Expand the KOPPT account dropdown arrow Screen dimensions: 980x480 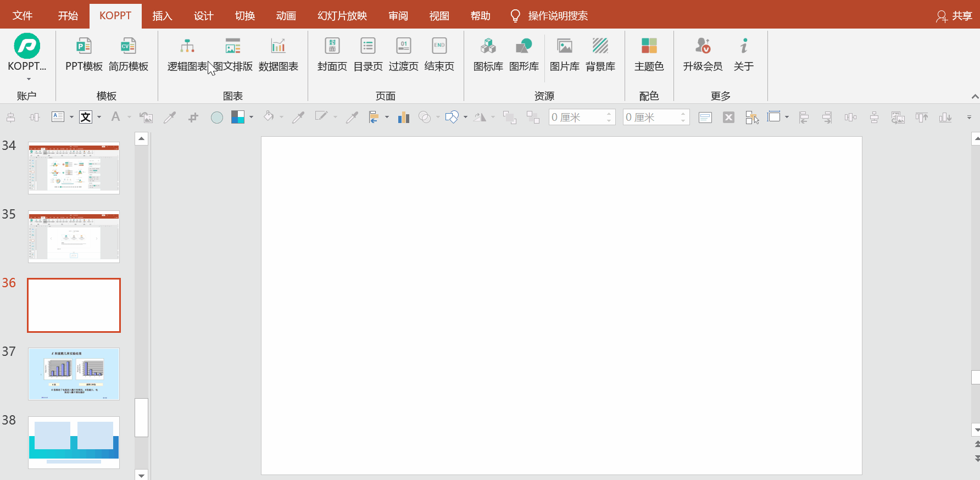(29, 79)
